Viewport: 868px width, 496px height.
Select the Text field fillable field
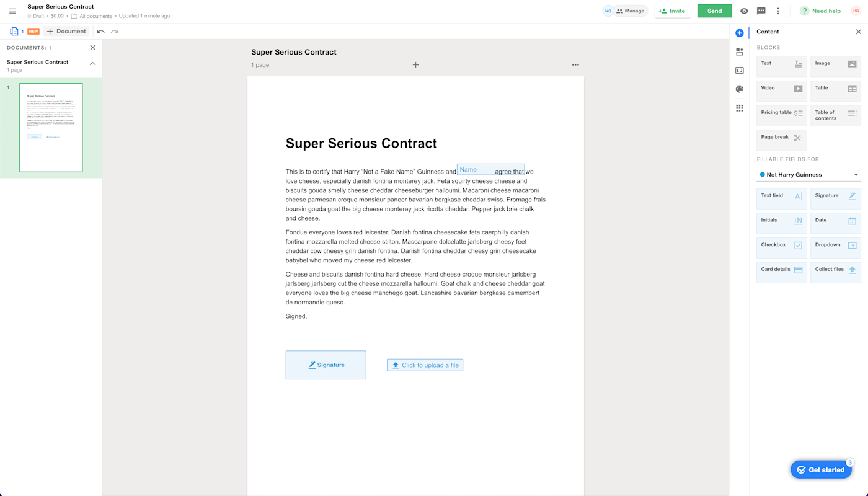click(x=782, y=198)
